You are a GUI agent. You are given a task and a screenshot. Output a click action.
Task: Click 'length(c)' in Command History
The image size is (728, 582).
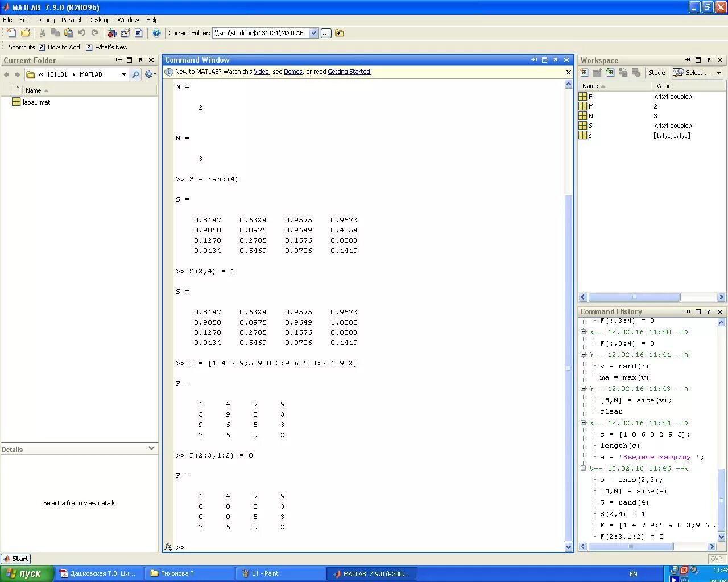tap(620, 446)
